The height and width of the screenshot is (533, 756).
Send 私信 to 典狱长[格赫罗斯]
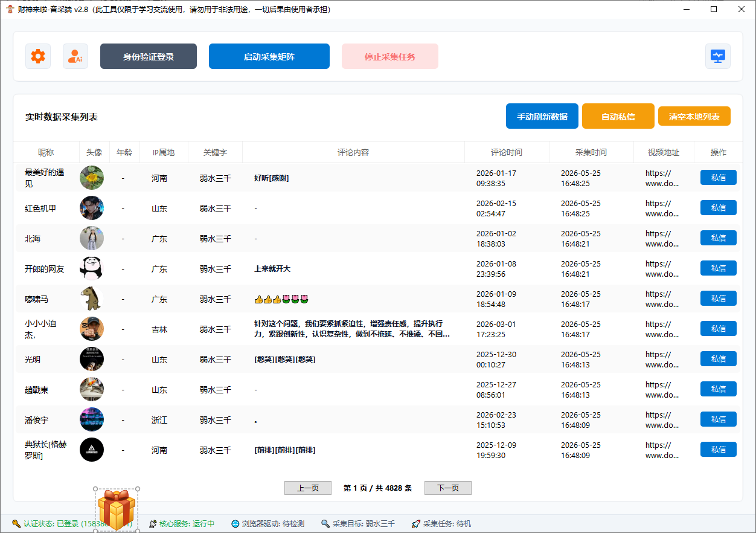point(719,449)
